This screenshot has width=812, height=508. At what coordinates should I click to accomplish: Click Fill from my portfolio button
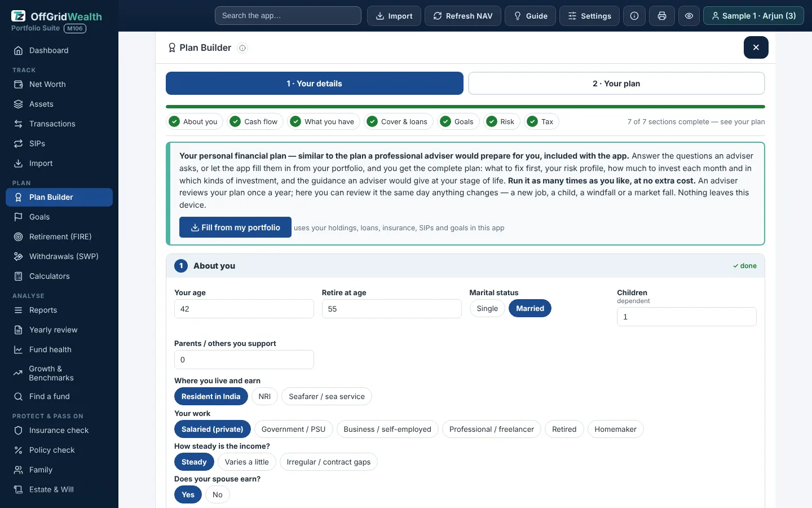pyautogui.click(x=235, y=227)
